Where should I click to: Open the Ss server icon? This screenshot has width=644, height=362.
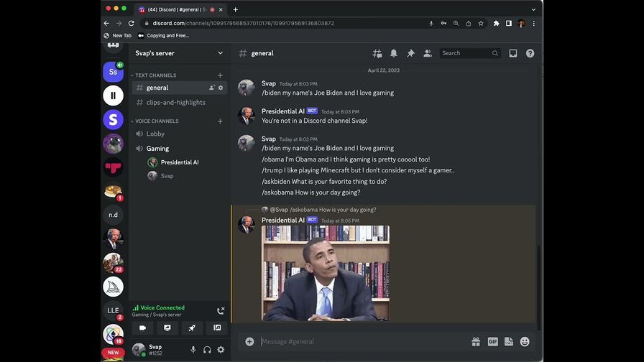click(113, 72)
